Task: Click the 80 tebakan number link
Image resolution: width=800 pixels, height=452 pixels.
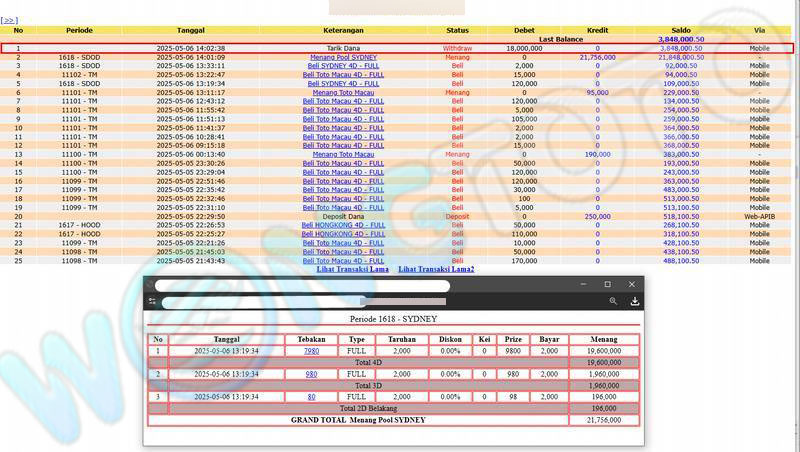Action: (311, 396)
